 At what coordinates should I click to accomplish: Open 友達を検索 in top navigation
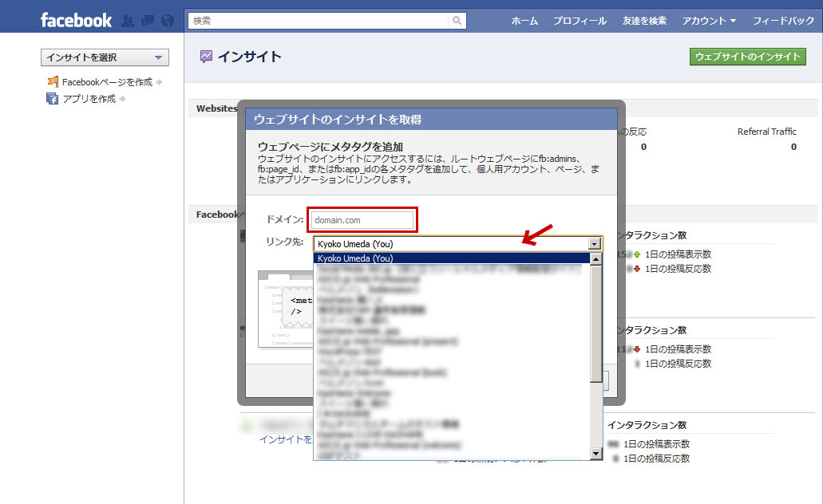644,21
